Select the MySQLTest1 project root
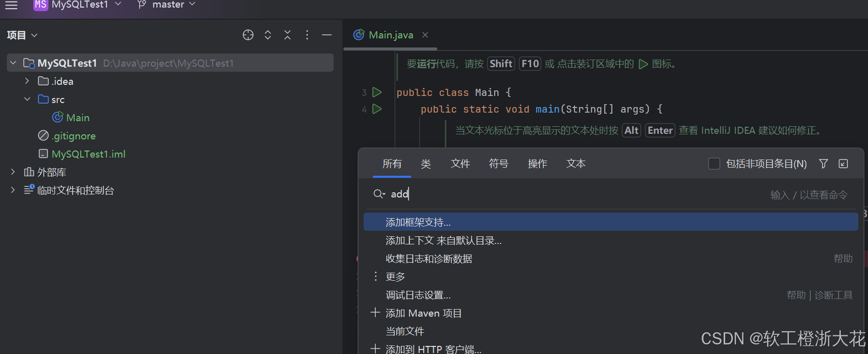Screen dimensions: 868x354 (x=170, y=63)
